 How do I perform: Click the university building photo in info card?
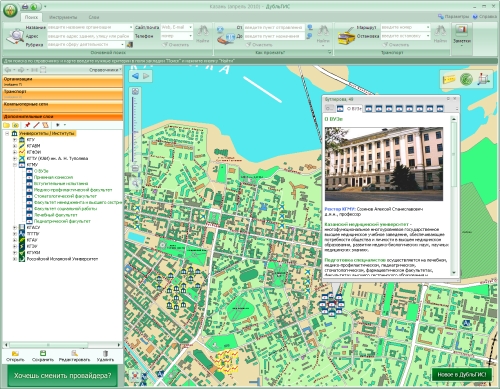pyautogui.click(x=384, y=164)
